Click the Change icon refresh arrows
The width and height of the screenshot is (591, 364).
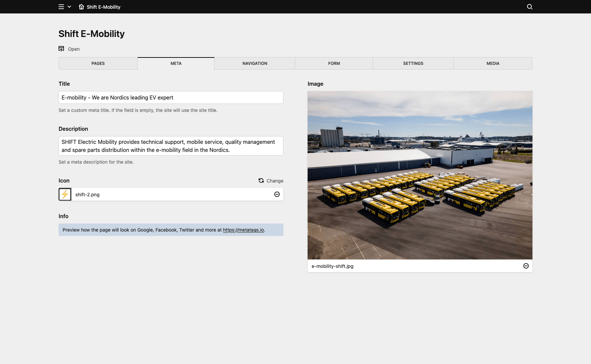click(x=261, y=180)
